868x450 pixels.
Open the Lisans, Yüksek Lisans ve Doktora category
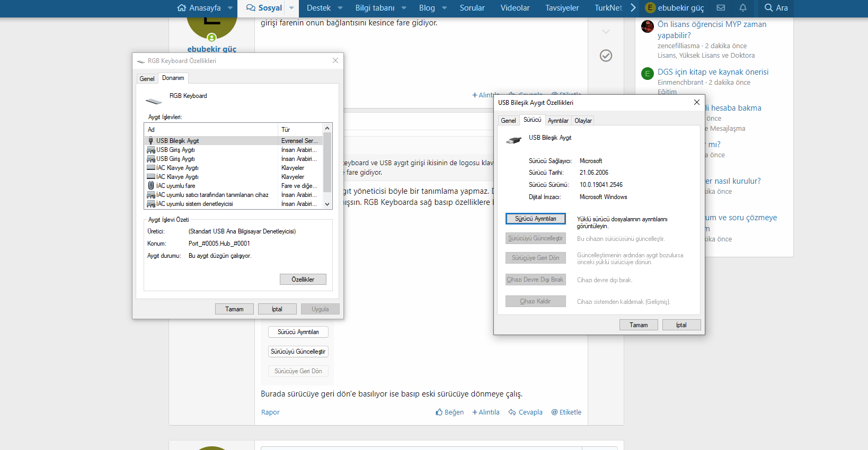tap(706, 56)
